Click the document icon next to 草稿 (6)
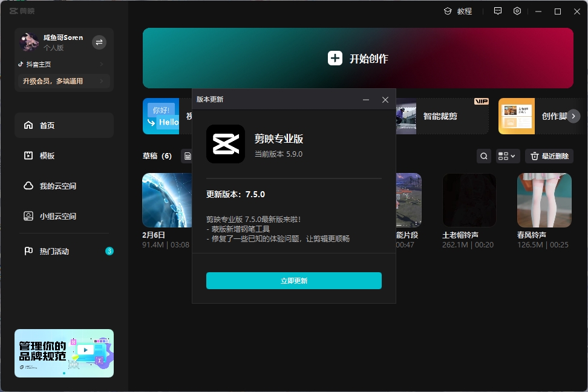The image size is (588, 392). coord(188,156)
